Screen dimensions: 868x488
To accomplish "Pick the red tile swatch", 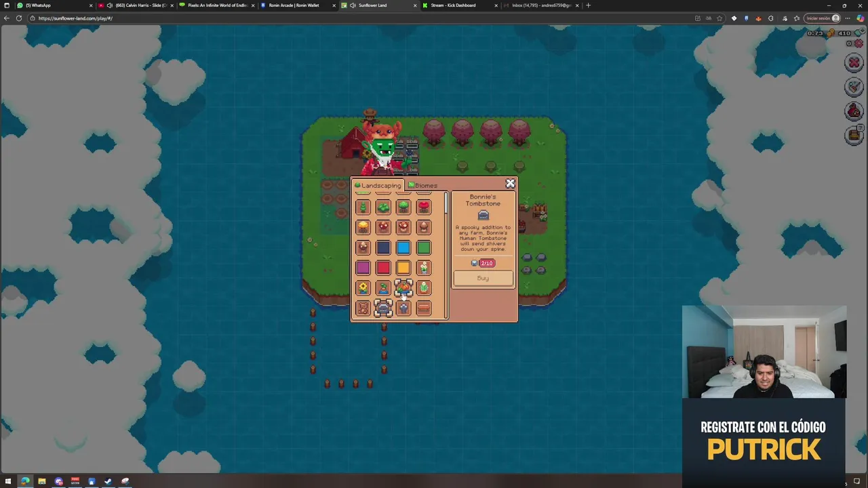I will point(383,268).
